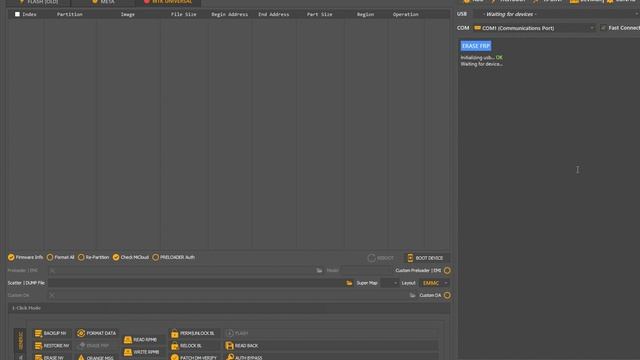Image resolution: width=640 pixels, height=360 pixels.
Task: Click the REBOOT icon
Action: coord(371,258)
